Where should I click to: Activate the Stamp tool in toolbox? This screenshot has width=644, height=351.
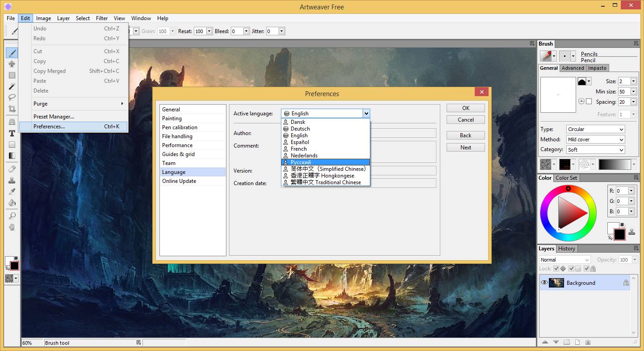click(12, 180)
